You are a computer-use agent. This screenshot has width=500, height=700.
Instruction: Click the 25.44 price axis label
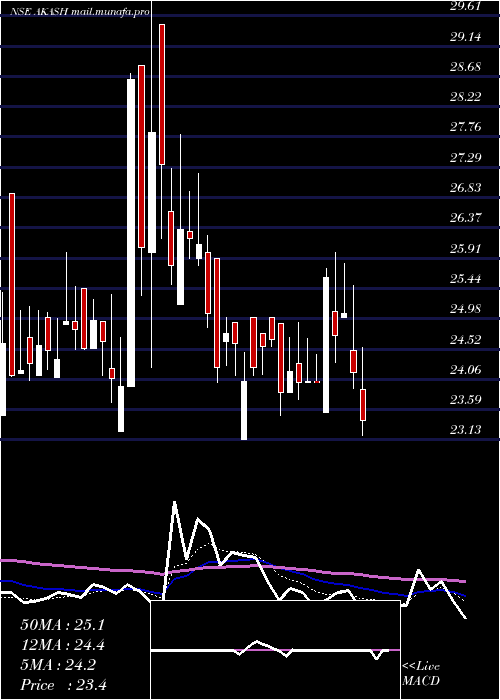[466, 279]
